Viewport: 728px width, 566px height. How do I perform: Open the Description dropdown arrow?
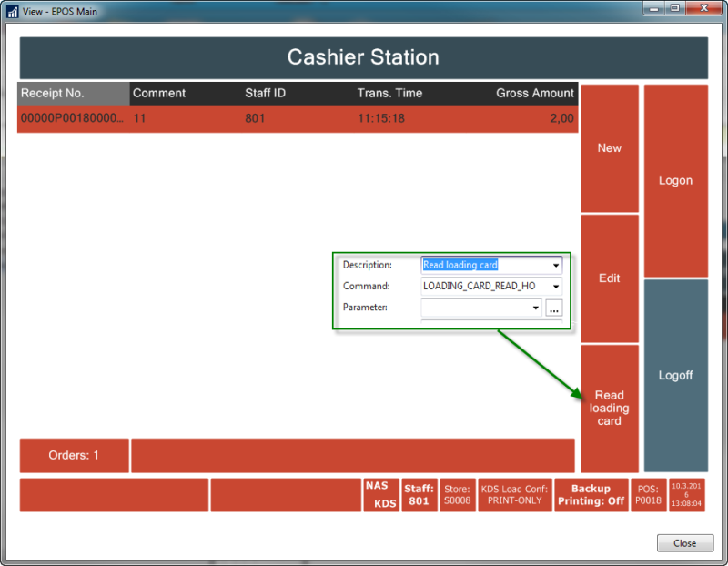coord(555,266)
